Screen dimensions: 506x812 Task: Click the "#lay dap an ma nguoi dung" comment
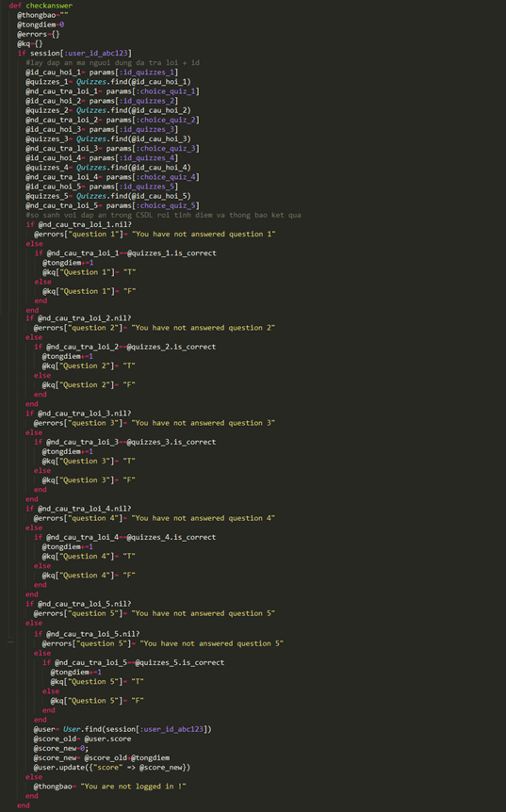point(113,63)
